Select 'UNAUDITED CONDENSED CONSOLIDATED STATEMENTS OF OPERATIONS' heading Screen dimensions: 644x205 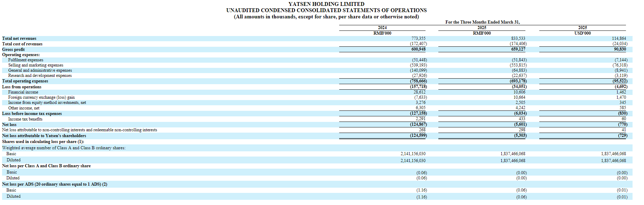pyautogui.click(x=326, y=10)
